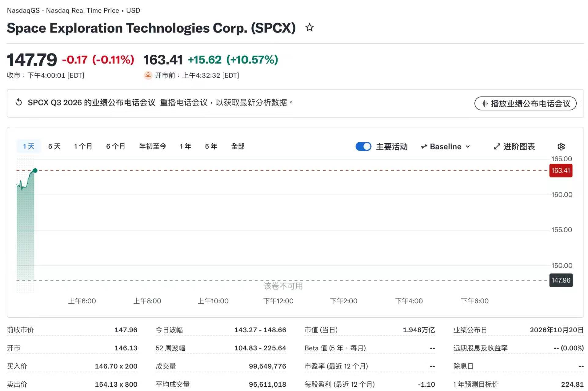The width and height of the screenshot is (588, 391).
Task: Switch chart to 5 天 range
Action: coord(54,146)
